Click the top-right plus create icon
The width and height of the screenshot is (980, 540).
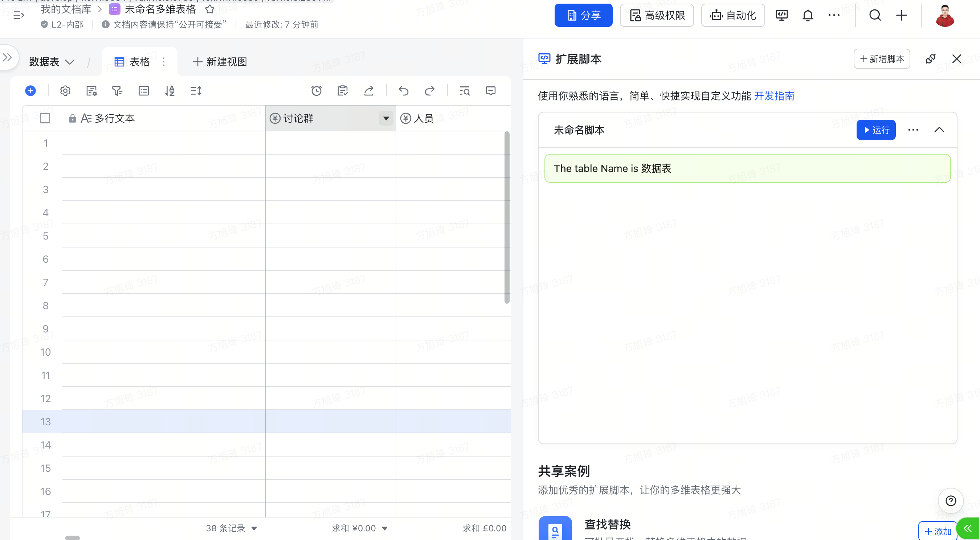(902, 15)
